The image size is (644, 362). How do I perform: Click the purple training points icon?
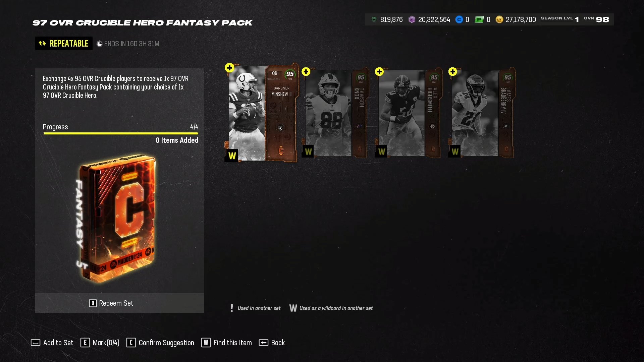pyautogui.click(x=412, y=20)
